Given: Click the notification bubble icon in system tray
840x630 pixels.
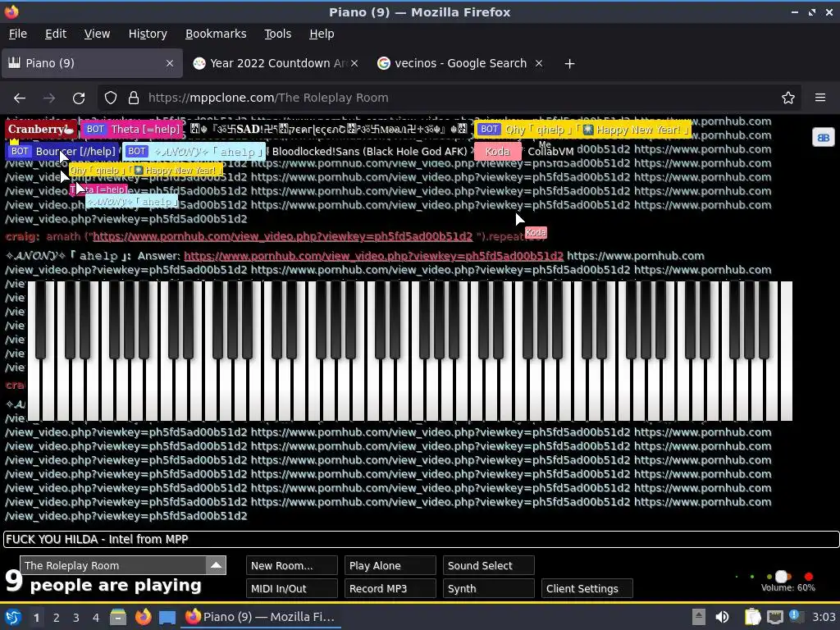Looking at the screenshot, I should click(x=795, y=617).
